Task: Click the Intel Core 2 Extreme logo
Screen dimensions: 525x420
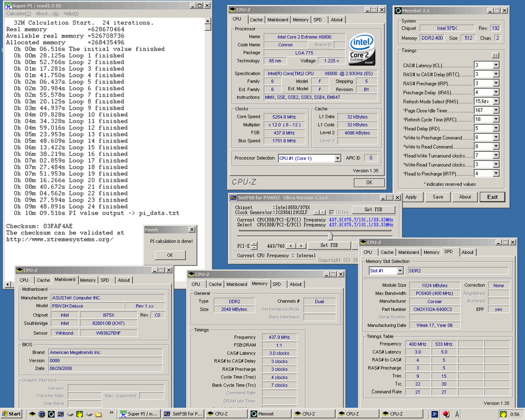Action: pyautogui.click(x=361, y=49)
